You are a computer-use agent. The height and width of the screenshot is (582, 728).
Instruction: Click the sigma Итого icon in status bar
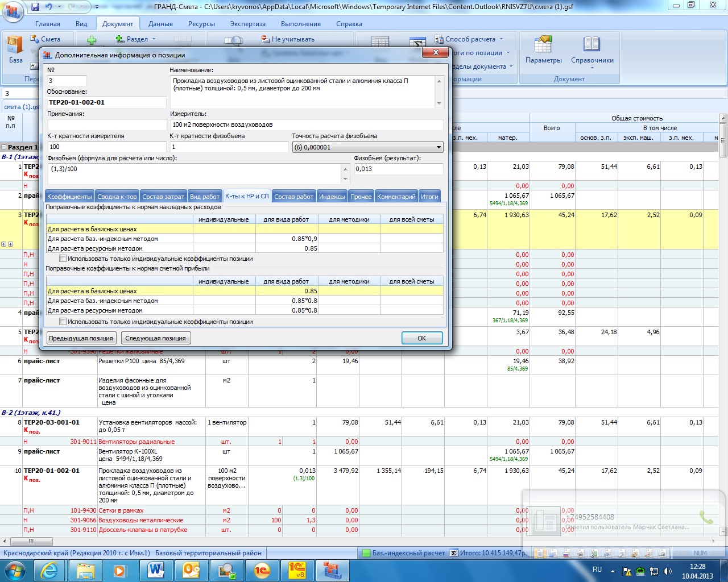coord(453,553)
